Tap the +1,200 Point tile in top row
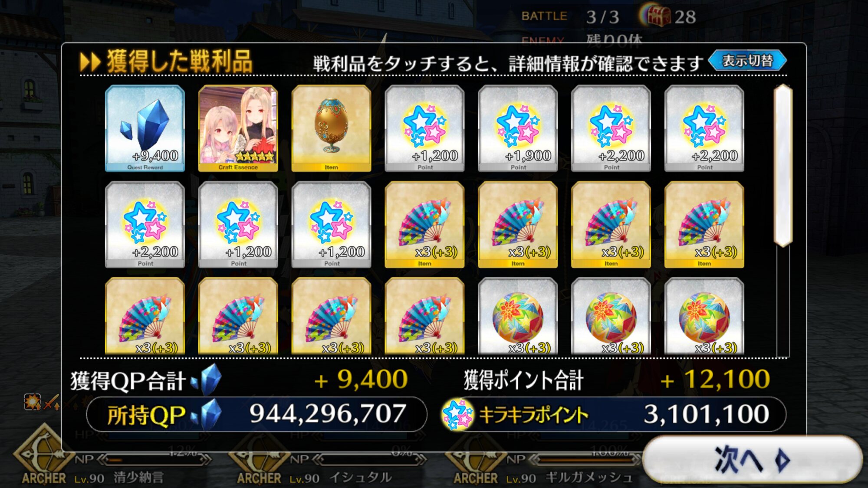The image size is (868, 488). [424, 128]
